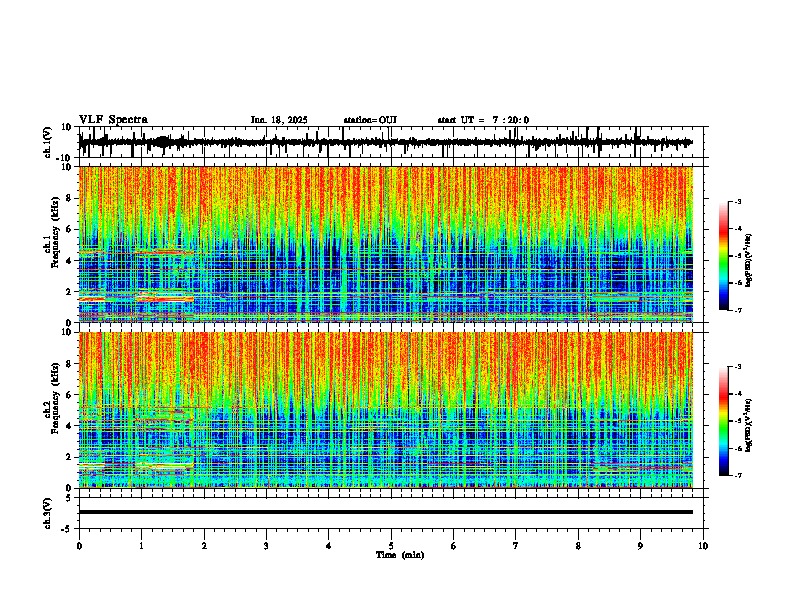Click the "VLF Spectra" plot title
The width and height of the screenshot is (792, 612).
coord(113,120)
